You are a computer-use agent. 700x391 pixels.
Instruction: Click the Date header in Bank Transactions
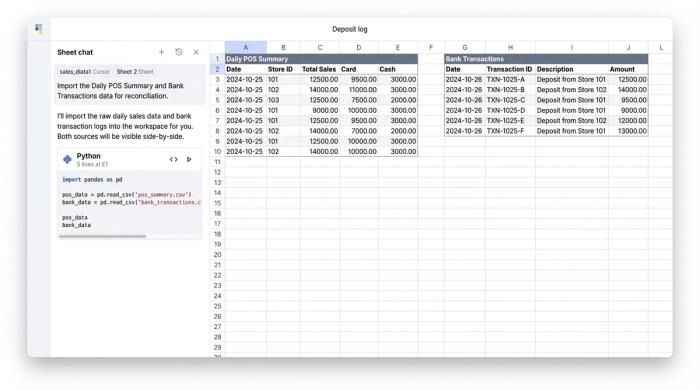coord(465,69)
